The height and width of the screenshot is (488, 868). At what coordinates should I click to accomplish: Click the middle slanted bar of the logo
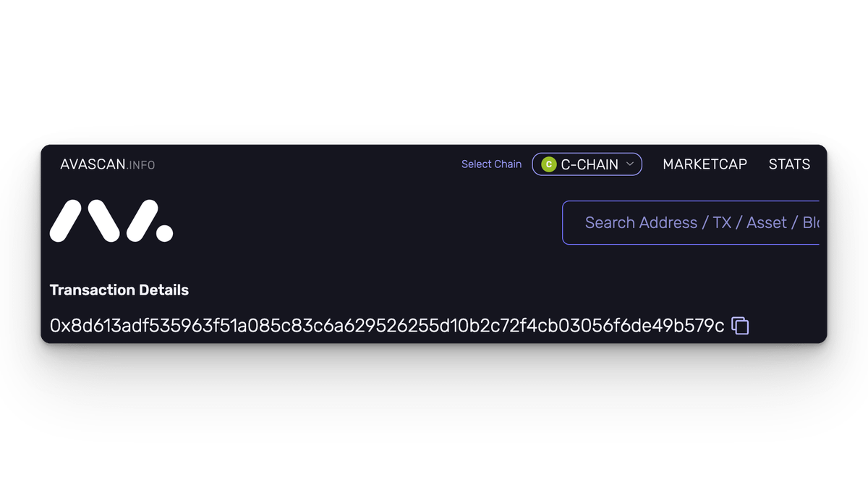click(x=104, y=221)
